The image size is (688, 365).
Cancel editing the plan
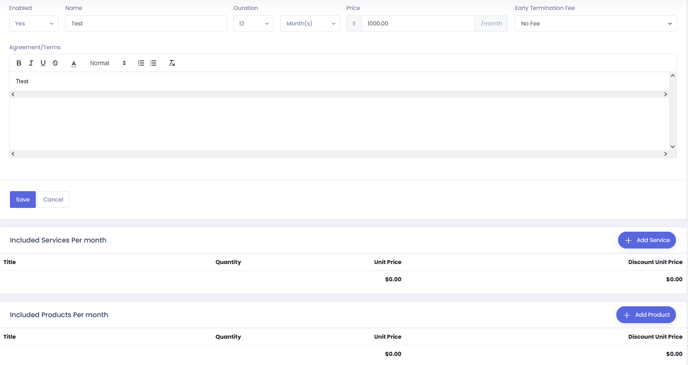pos(53,200)
